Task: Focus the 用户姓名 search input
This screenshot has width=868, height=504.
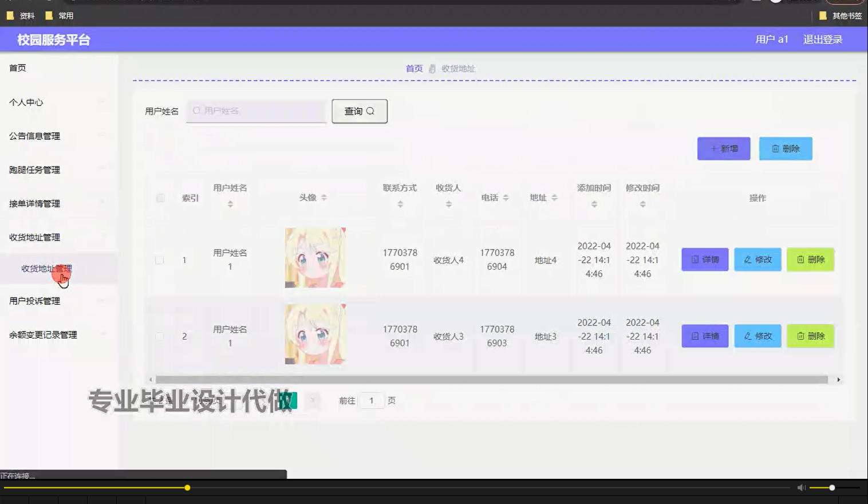Action: 257,111
